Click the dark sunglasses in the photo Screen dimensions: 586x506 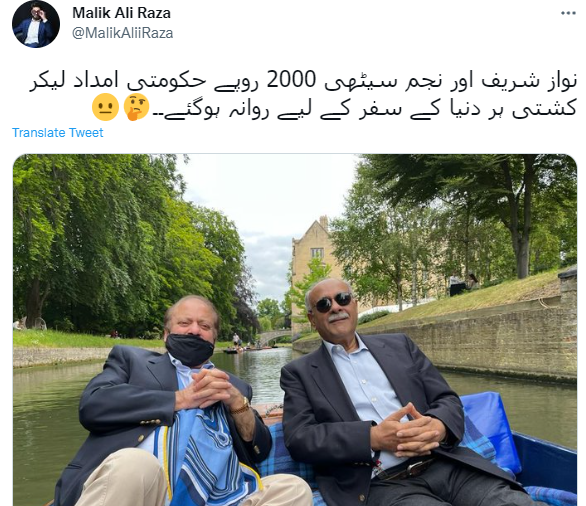[333, 302]
